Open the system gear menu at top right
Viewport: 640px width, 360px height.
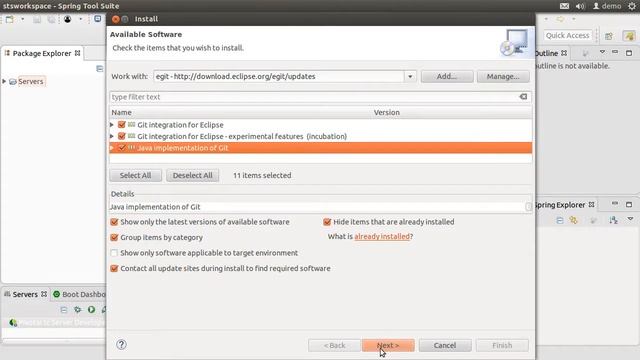(632, 6)
